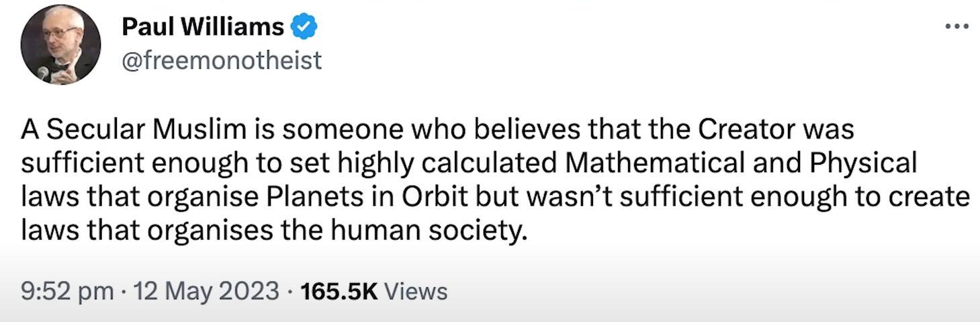This screenshot has width=980, height=322.
Task: Click the blue verified checkmark badge
Action: click(304, 28)
